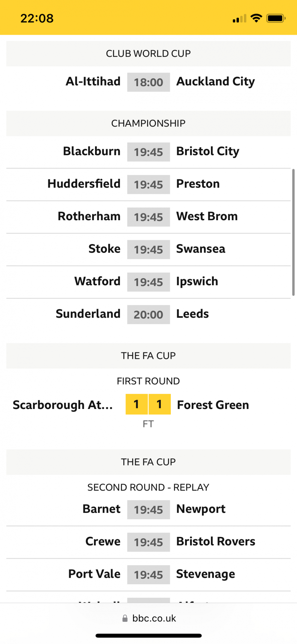
Task: Tap the Club World Cup header
Action: tap(148, 54)
